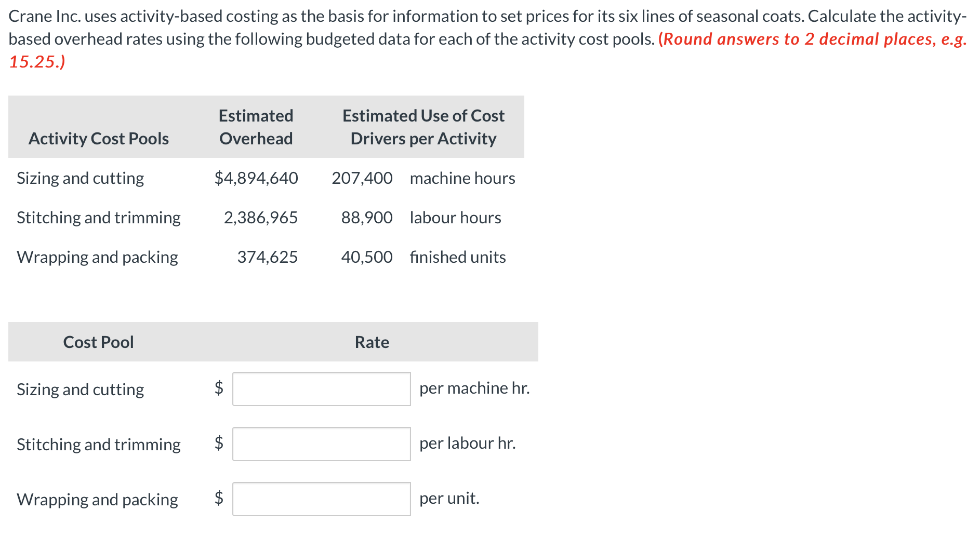Viewport: 980px width, 537px height.
Task: Click the Rate column header
Action: [x=371, y=342]
